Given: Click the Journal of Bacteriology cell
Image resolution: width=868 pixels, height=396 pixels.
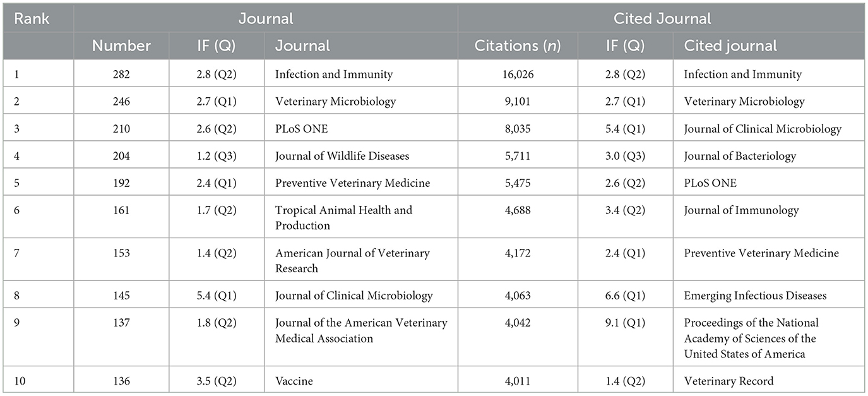Looking at the screenshot, I should [740, 156].
